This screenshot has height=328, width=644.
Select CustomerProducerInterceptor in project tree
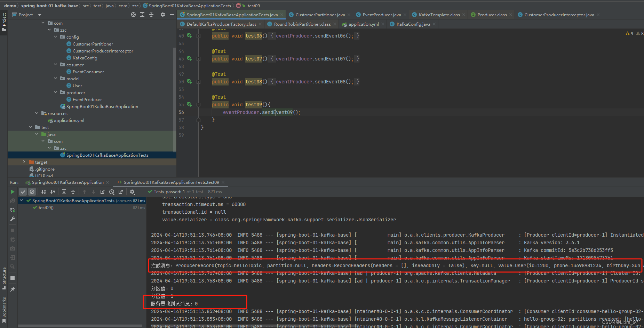[103, 51]
